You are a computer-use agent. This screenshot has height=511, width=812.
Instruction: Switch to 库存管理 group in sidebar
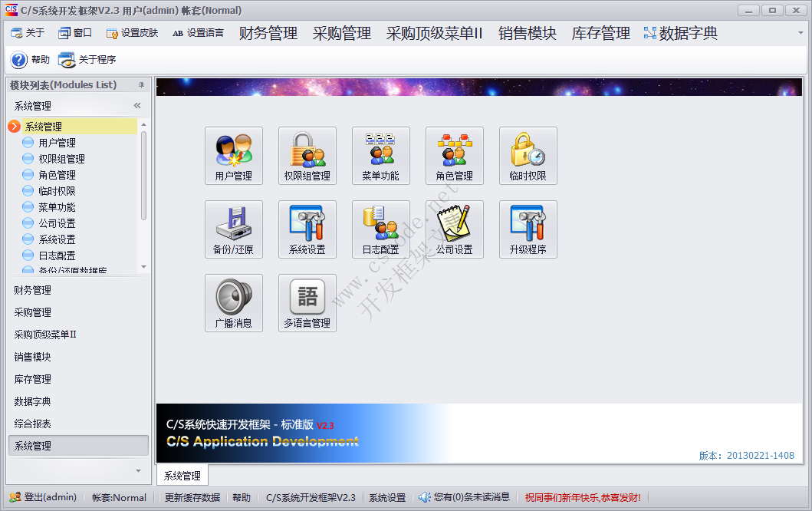78,379
